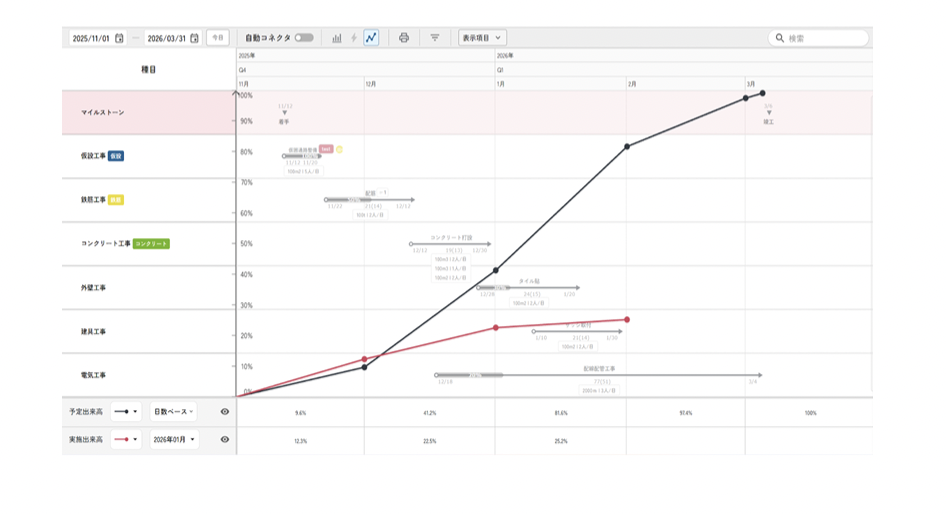
Task: Click the bar chart histogram icon
Action: (337, 38)
